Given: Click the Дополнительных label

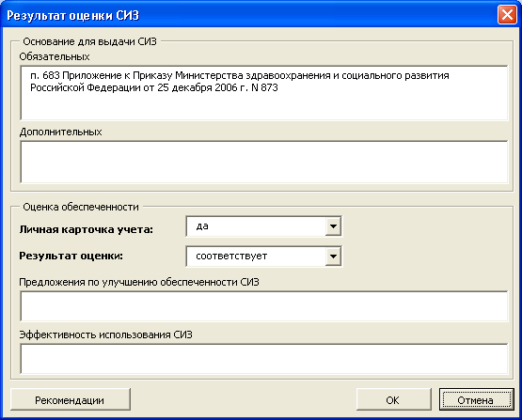Looking at the screenshot, I should 60,132.
